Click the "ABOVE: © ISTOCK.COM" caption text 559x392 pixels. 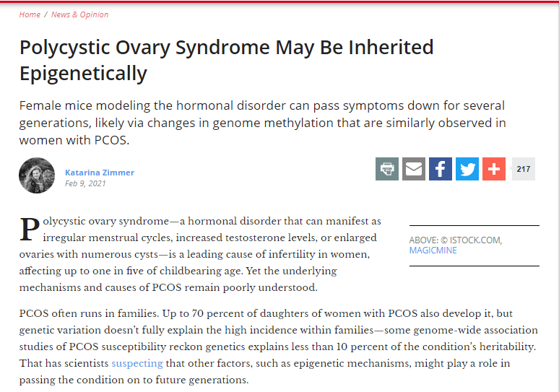(456, 240)
